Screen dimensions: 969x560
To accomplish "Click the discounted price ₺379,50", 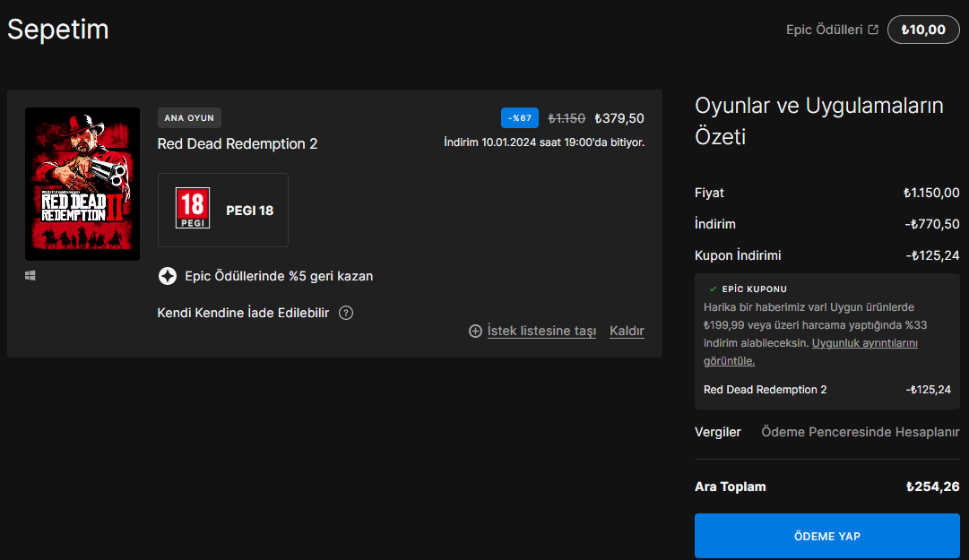I will pyautogui.click(x=619, y=118).
